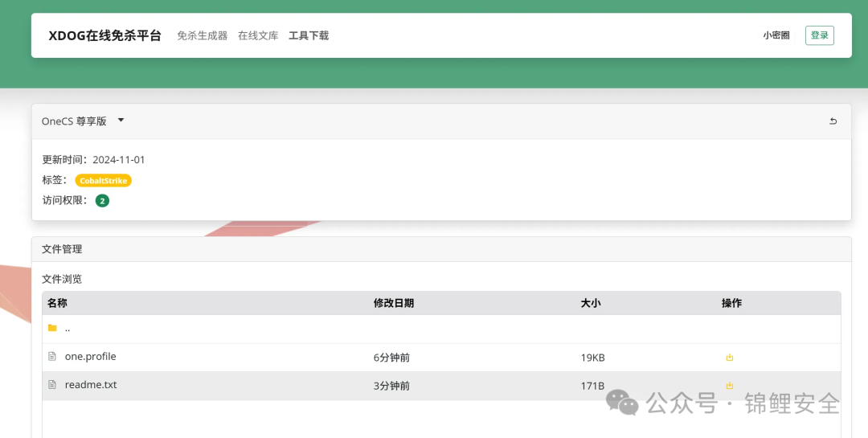This screenshot has width=868, height=438.
Task: Click the readme.txt file icon
Action: (x=52, y=384)
